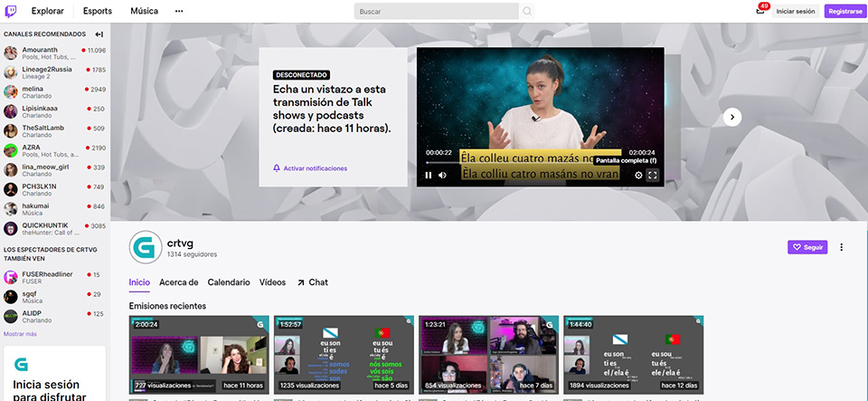Open the 1:44:40 recent broadcast thumbnail
The width and height of the screenshot is (868, 401).
point(633,355)
